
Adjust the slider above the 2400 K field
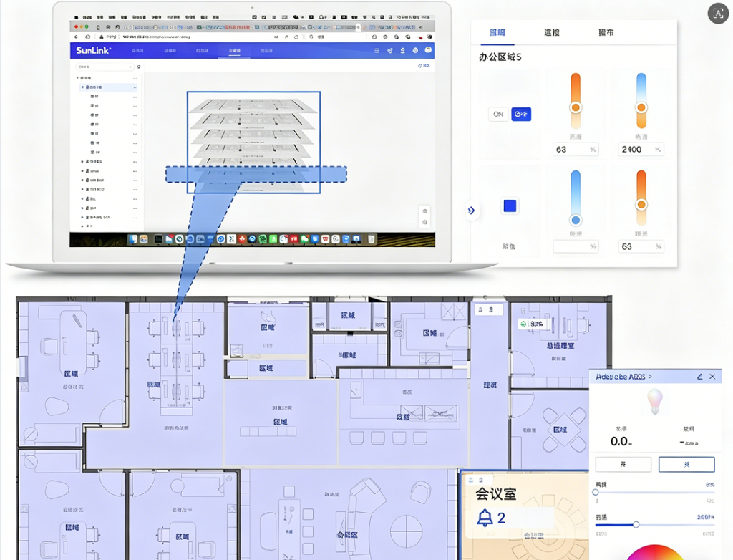pyautogui.click(x=641, y=101)
